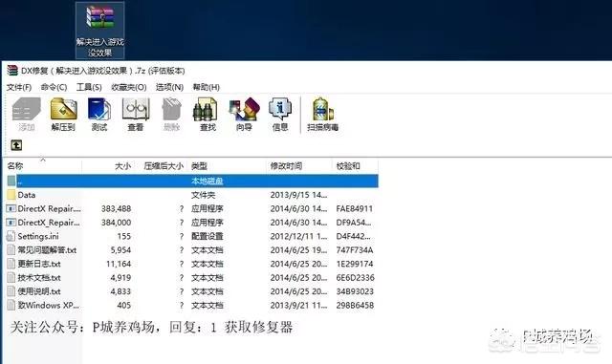612x364 pixels.
Task: Open the 帮助(H) menu
Action: (207, 87)
